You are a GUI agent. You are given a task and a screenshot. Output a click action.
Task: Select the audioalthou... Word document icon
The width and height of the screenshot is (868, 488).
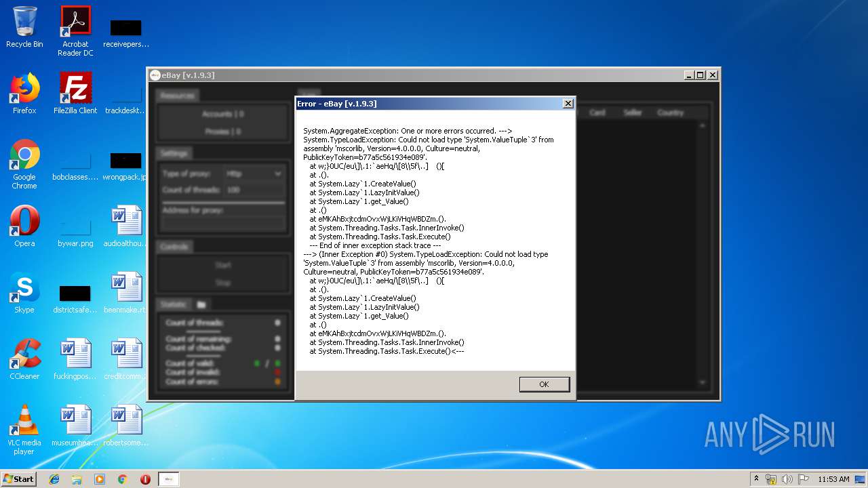126,226
